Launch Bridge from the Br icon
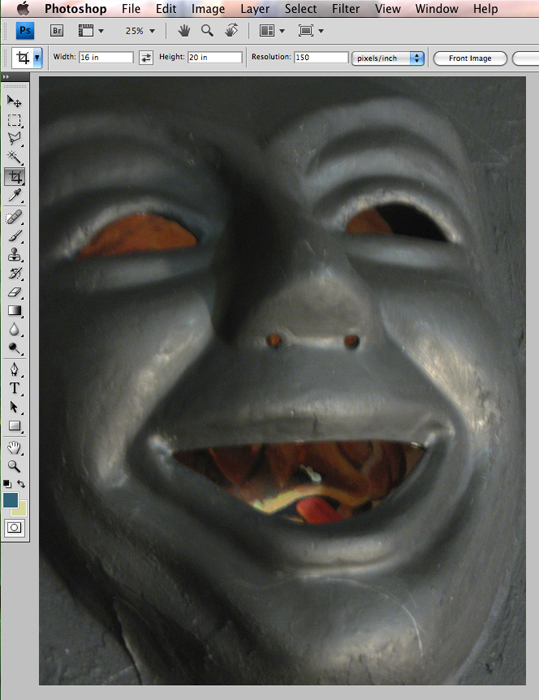This screenshot has height=700, width=539. pos(56,30)
